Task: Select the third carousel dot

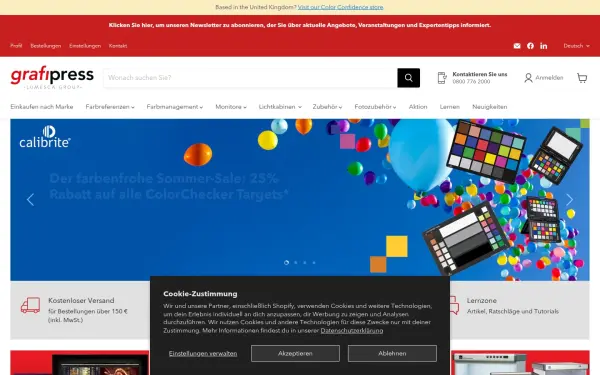Action: click(305, 262)
